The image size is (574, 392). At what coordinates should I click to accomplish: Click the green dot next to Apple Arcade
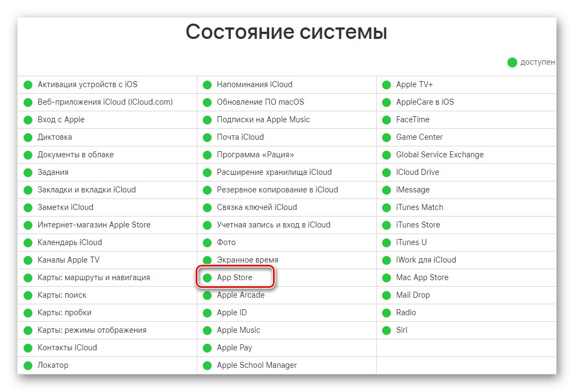pyautogui.click(x=208, y=295)
